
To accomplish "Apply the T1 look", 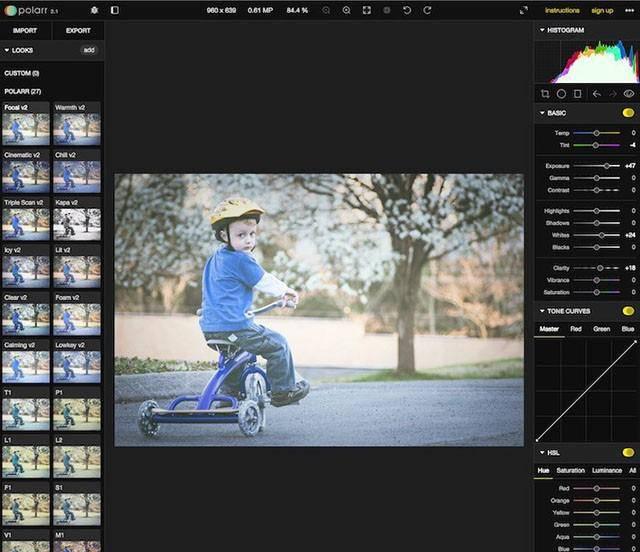I will click(26, 409).
